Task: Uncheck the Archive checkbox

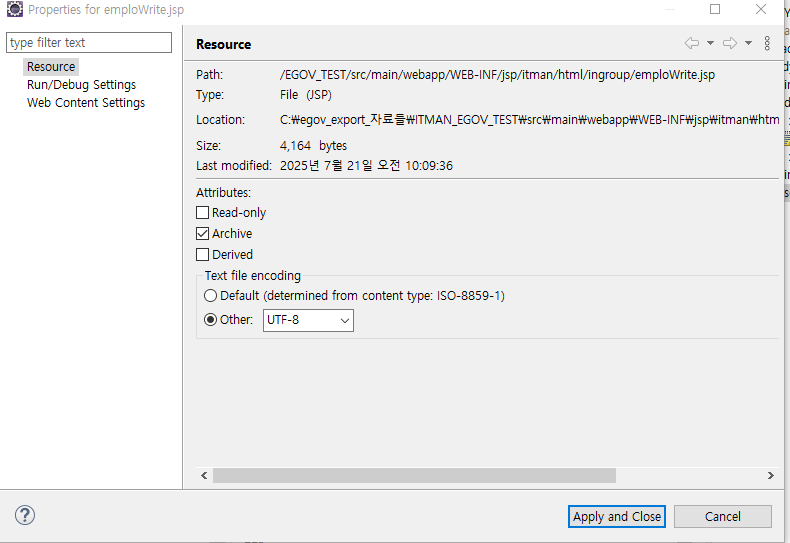Action: tap(203, 234)
